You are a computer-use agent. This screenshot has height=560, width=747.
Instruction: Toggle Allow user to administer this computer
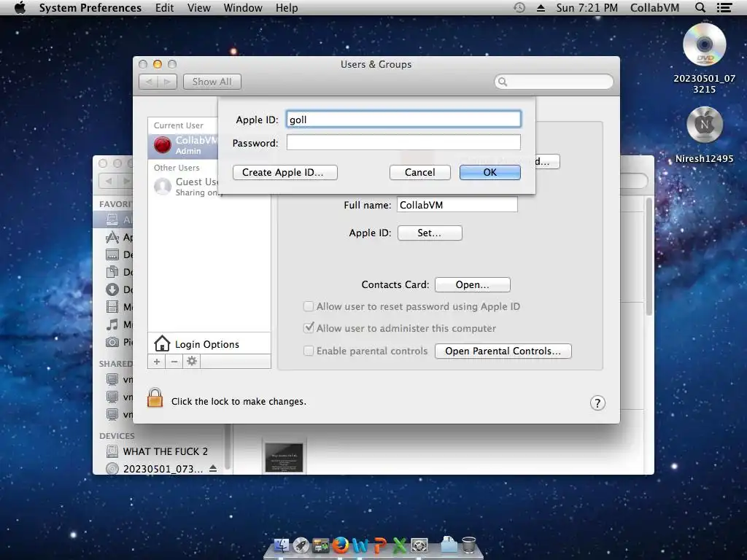click(x=309, y=328)
